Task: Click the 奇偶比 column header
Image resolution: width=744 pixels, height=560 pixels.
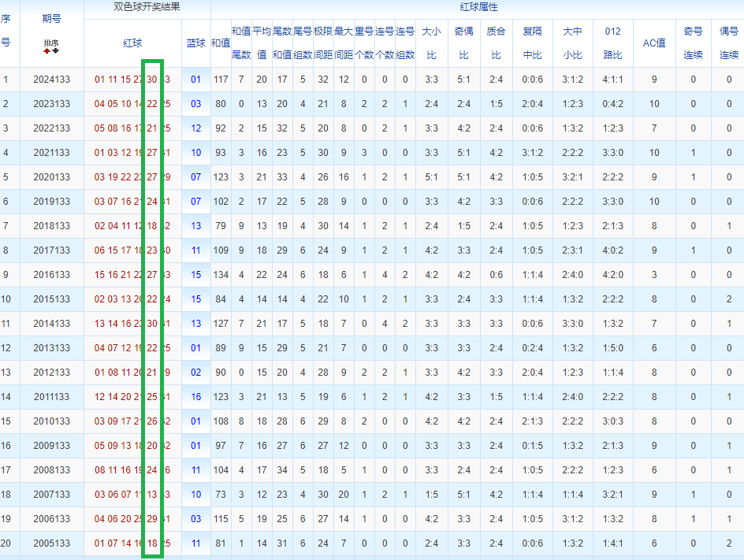Action: pos(463,43)
